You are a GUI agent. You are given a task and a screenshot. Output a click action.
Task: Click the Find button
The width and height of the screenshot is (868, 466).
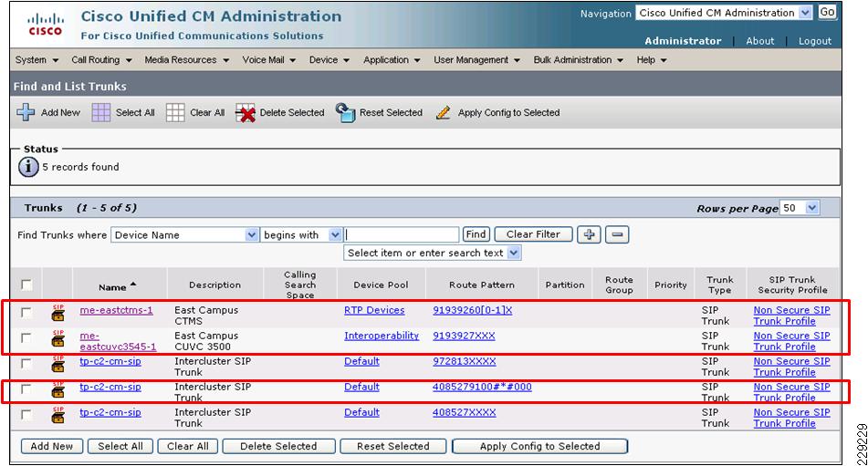point(476,234)
